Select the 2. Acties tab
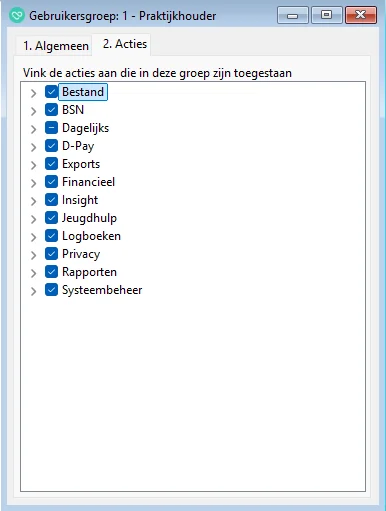This screenshot has width=386, height=511. [x=125, y=44]
